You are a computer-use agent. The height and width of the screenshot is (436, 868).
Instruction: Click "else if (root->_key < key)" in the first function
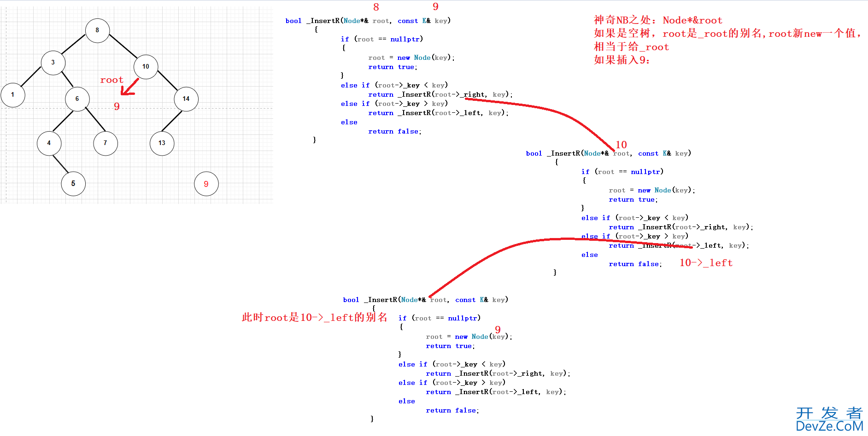point(394,85)
